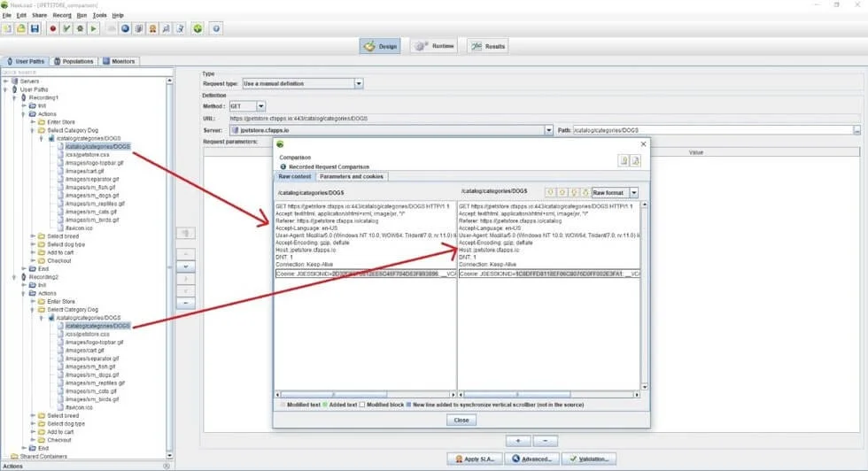
Task: Click into the Path input field
Action: click(x=712, y=130)
